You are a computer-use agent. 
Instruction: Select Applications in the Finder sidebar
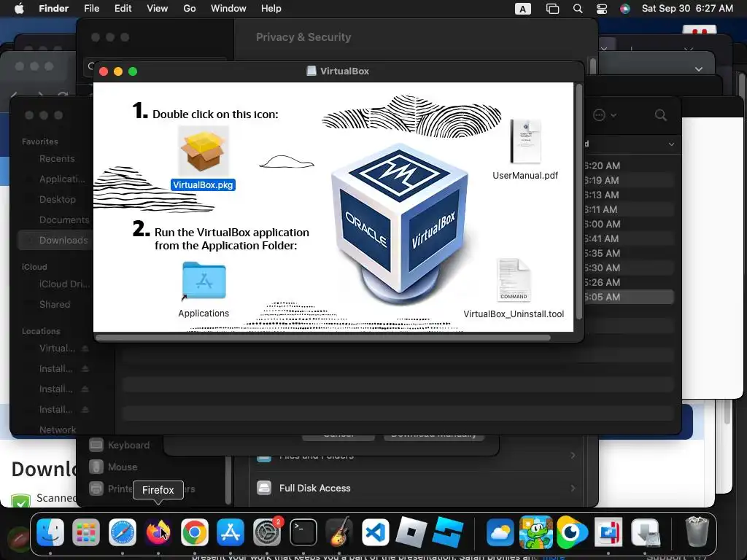(62, 179)
